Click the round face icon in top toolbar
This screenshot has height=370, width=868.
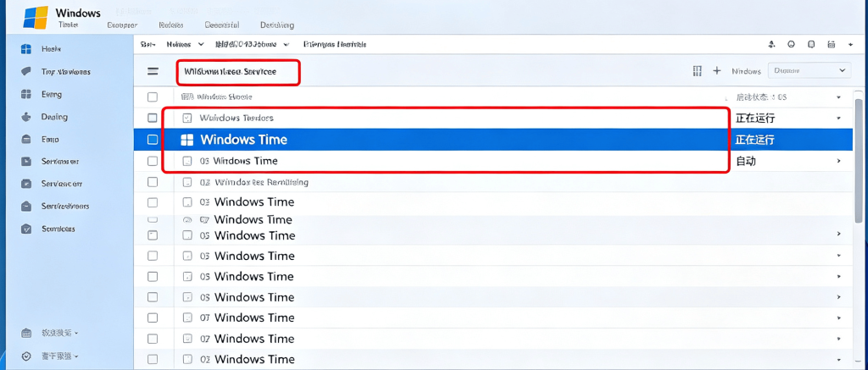[791, 44]
